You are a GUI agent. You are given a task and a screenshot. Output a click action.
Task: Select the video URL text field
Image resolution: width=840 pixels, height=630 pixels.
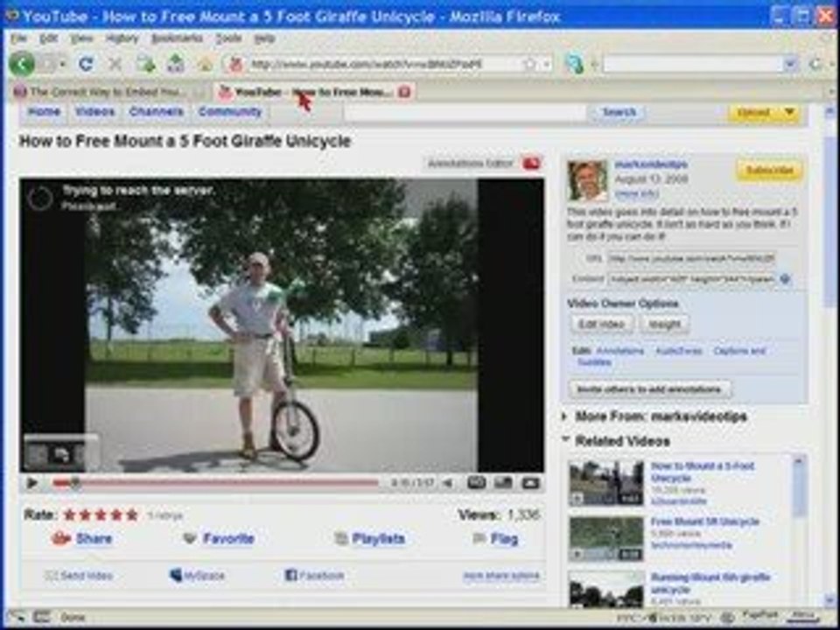[691, 259]
